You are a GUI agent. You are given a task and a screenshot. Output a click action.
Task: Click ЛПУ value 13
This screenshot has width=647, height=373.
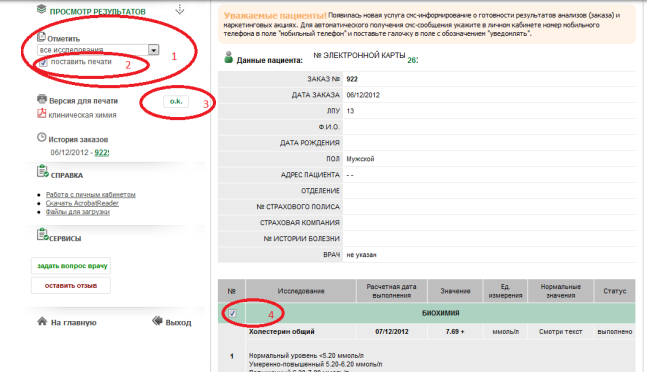[350, 111]
